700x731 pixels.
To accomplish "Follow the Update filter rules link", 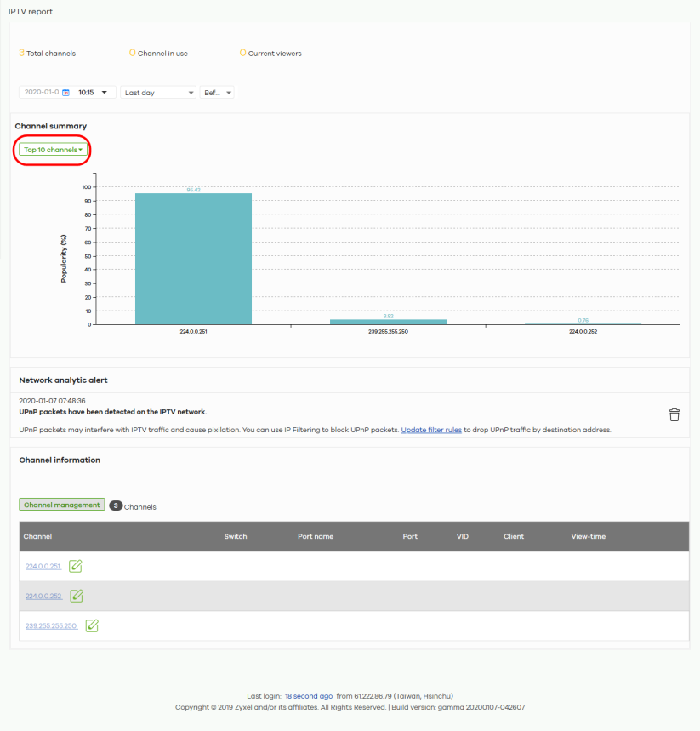I will point(431,430).
